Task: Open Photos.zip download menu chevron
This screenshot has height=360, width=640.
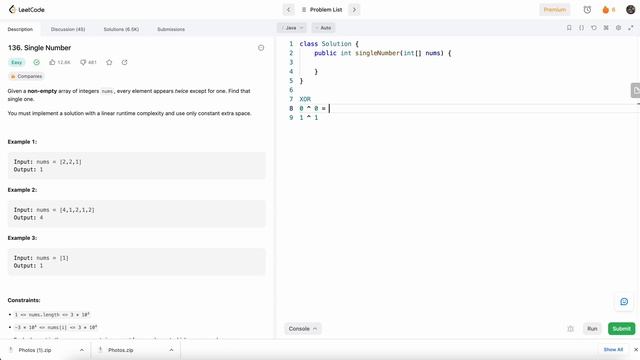Action: 171,350
